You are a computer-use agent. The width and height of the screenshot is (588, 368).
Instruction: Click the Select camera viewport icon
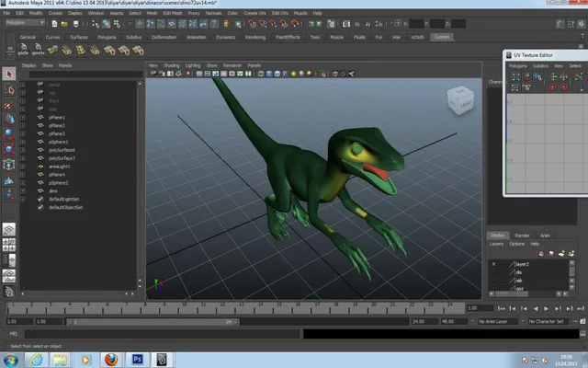[x=153, y=74]
